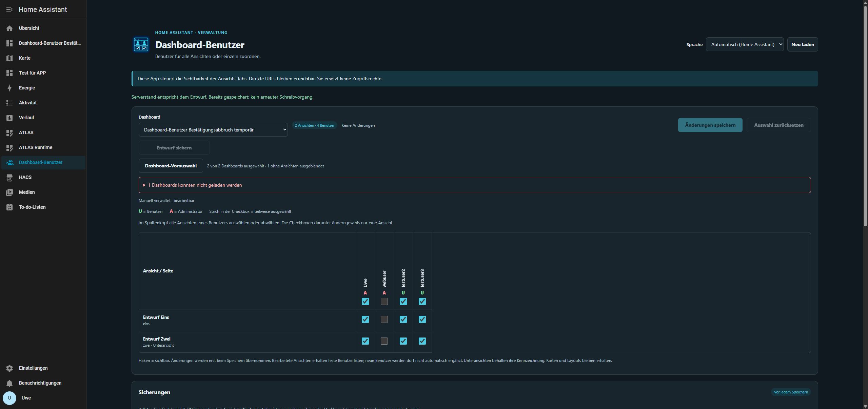Toggle Entwurf Eins for webuser
Viewport: 868px width, 409px height.
click(384, 319)
